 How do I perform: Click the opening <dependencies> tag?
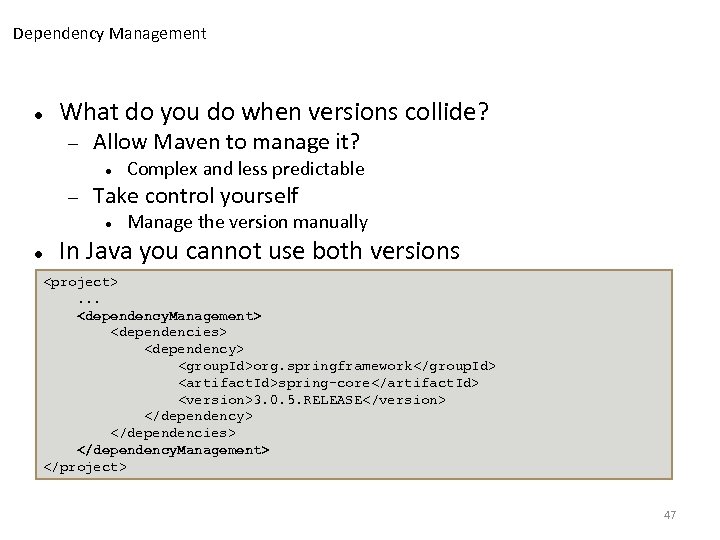pos(169,333)
